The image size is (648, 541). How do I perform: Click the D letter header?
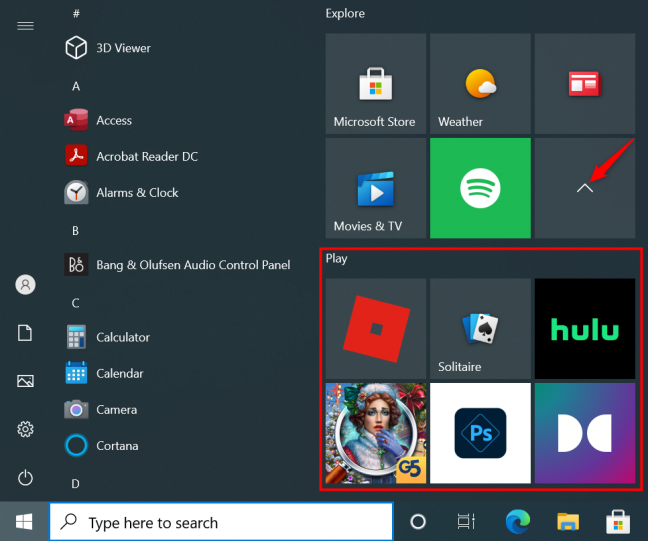(76, 484)
